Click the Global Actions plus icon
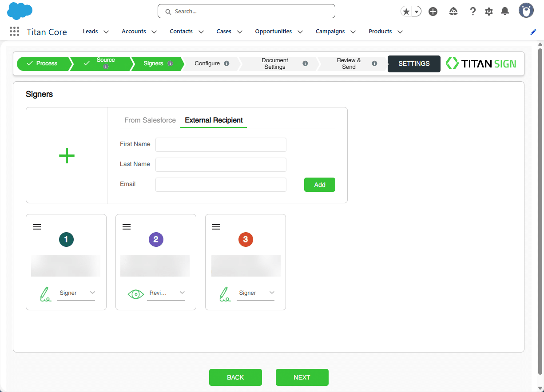This screenshot has width=544, height=392. coord(433,11)
